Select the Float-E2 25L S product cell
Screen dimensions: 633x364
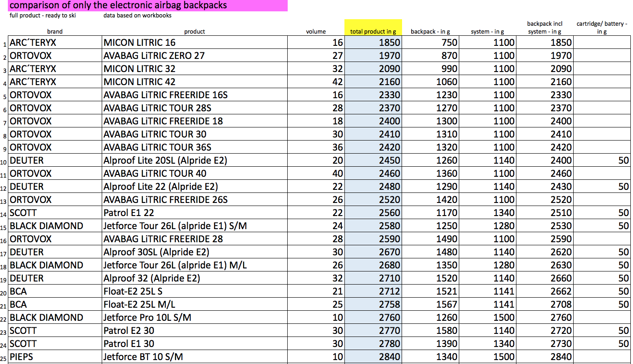(133, 292)
